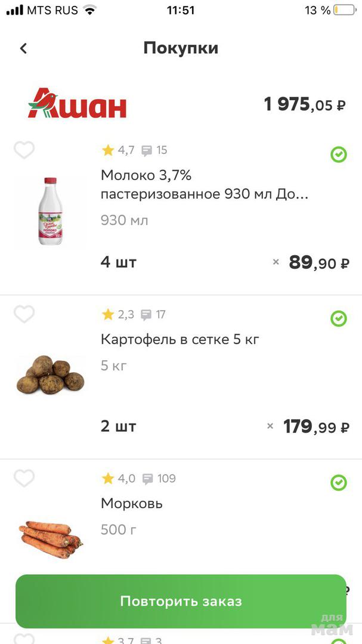Tap the green checkmark beside potatoes
The width and height of the screenshot is (362, 644).
[339, 319]
